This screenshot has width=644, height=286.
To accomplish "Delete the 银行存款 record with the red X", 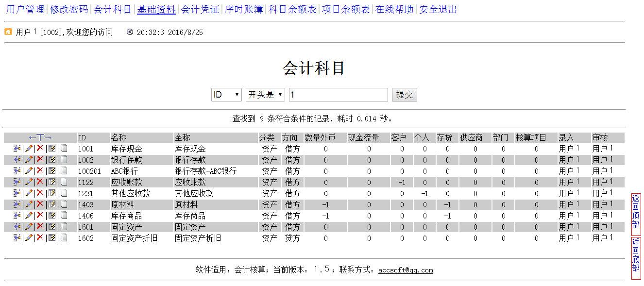I will tap(40, 159).
